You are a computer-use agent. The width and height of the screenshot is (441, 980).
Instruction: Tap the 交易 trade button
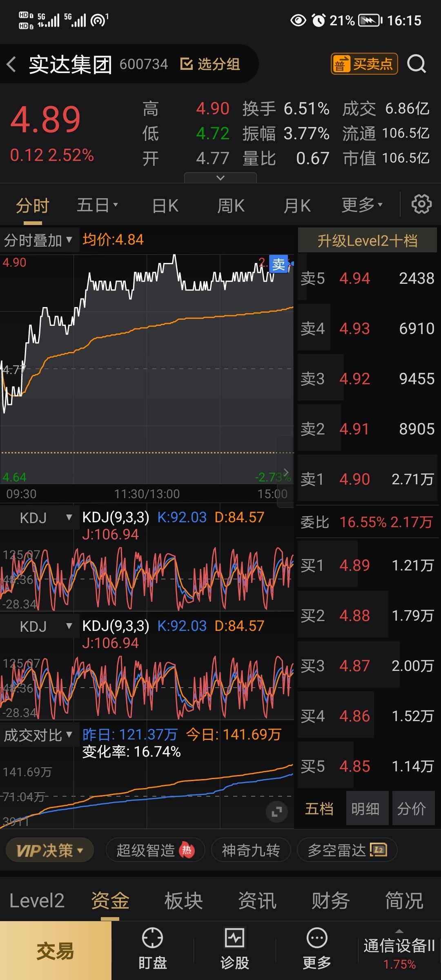[56, 951]
